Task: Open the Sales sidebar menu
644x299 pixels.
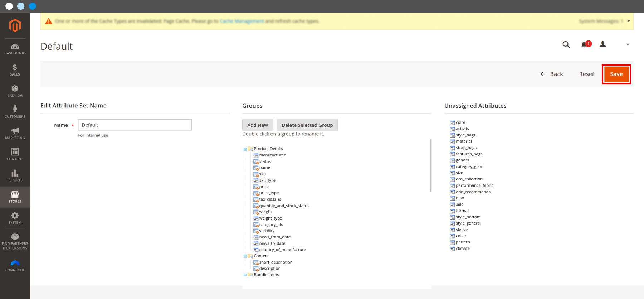Action: [x=15, y=70]
